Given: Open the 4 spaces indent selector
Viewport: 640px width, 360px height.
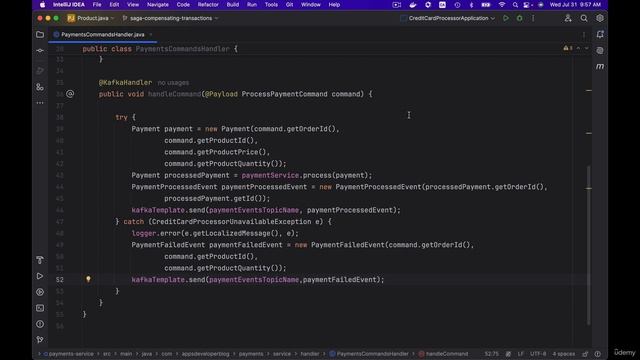Looking at the screenshot, I should point(564,354).
